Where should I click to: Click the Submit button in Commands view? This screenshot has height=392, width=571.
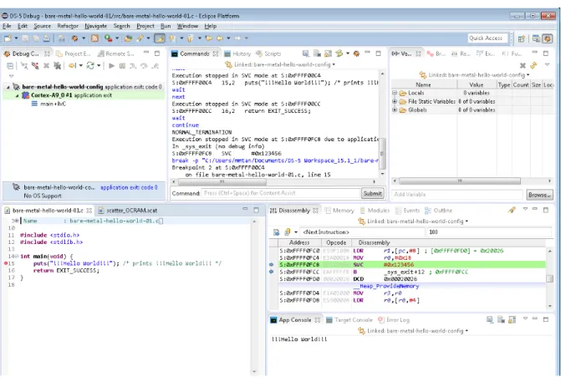coord(372,193)
